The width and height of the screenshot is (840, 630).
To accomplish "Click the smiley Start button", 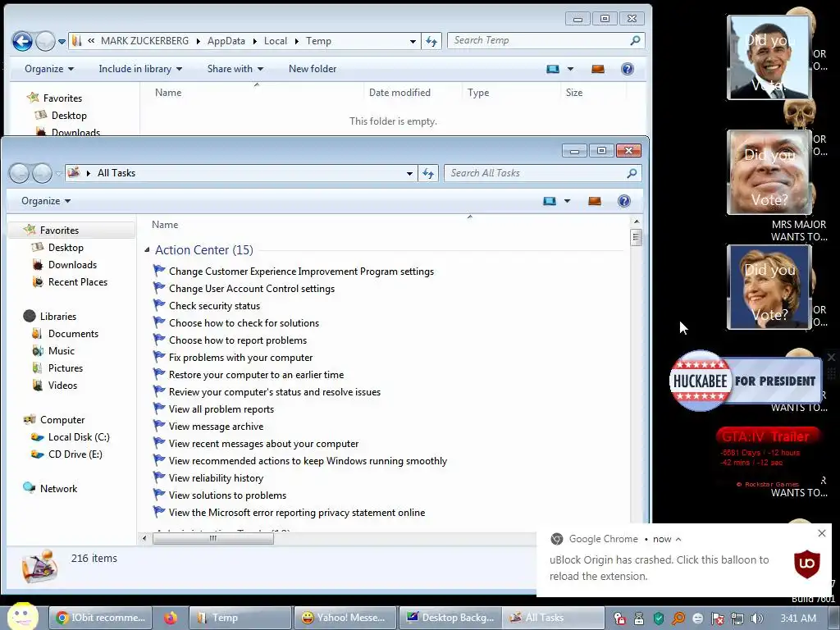I will point(22,616).
